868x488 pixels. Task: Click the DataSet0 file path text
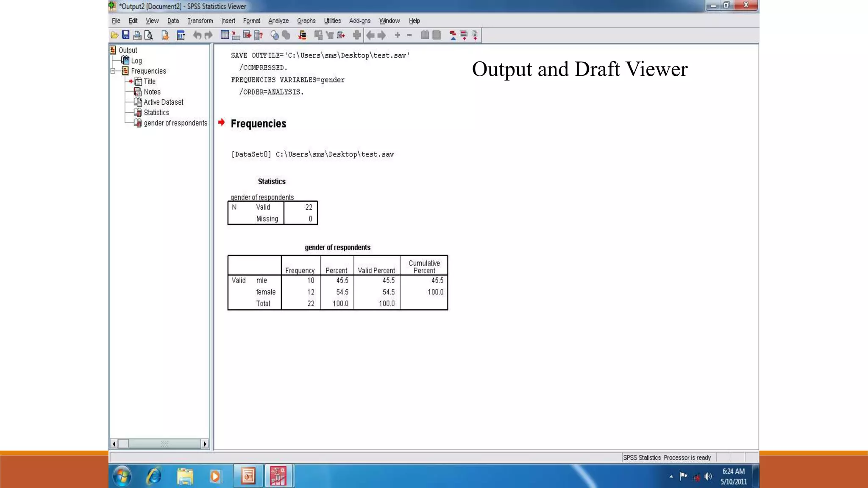coord(312,154)
